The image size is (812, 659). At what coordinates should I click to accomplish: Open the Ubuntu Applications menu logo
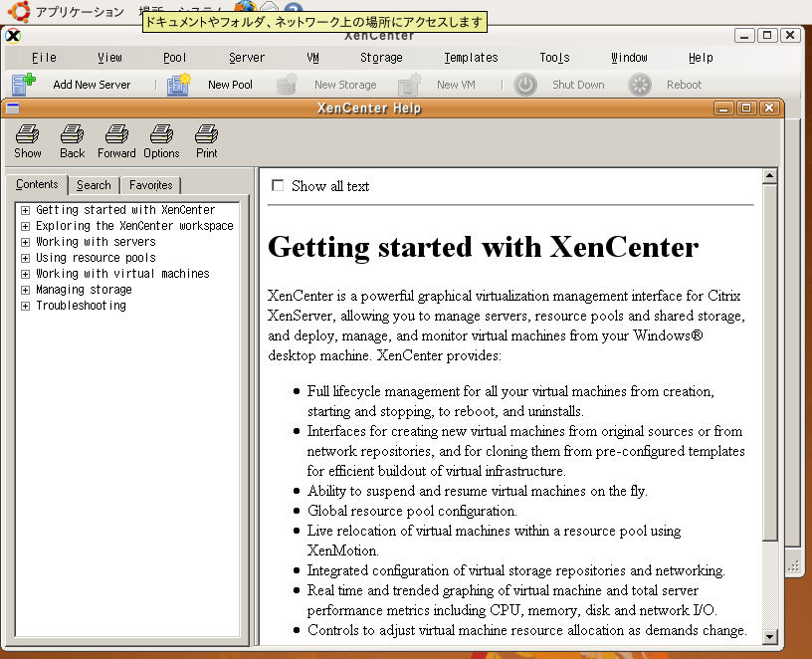click(19, 11)
